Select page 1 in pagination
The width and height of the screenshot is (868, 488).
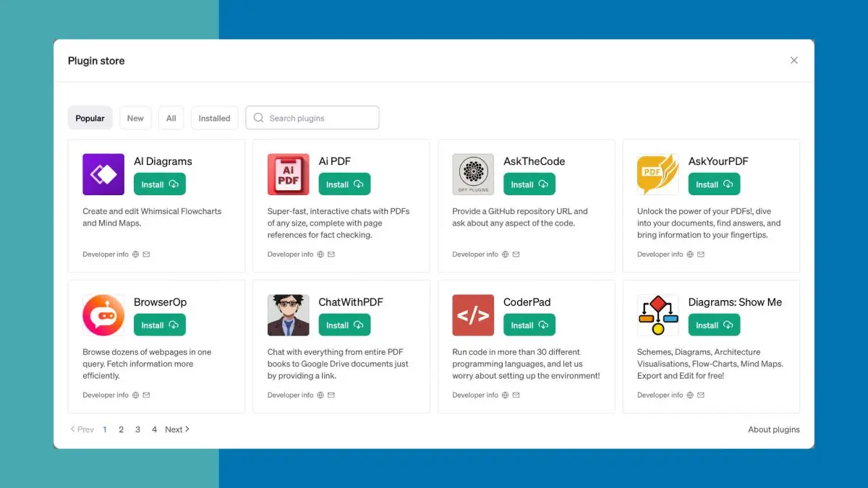coord(105,429)
